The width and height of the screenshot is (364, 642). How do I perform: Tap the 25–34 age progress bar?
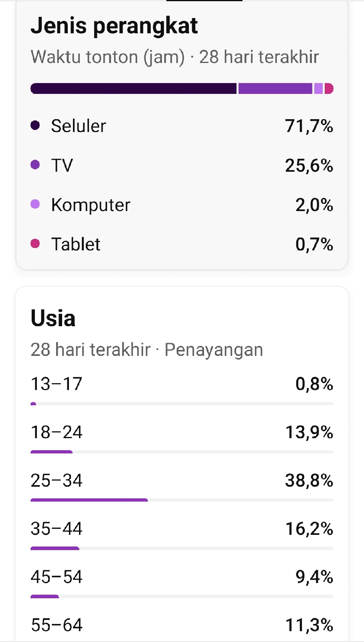pos(182,500)
